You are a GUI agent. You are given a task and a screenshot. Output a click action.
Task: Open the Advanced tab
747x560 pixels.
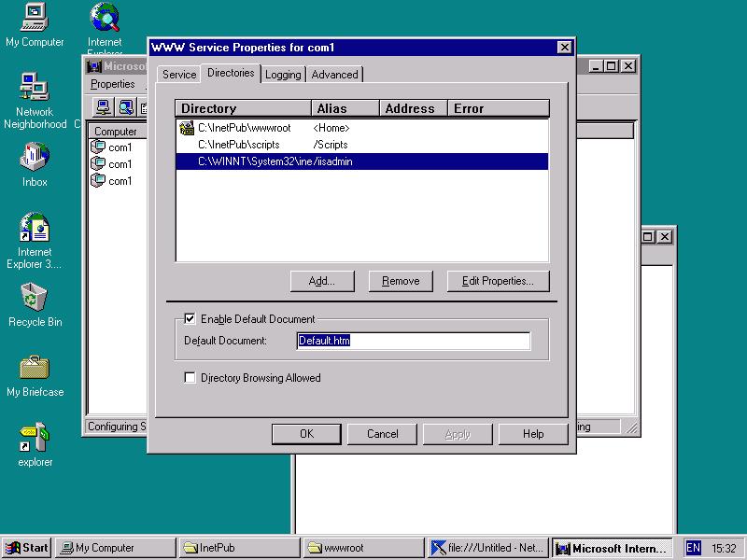click(x=334, y=75)
